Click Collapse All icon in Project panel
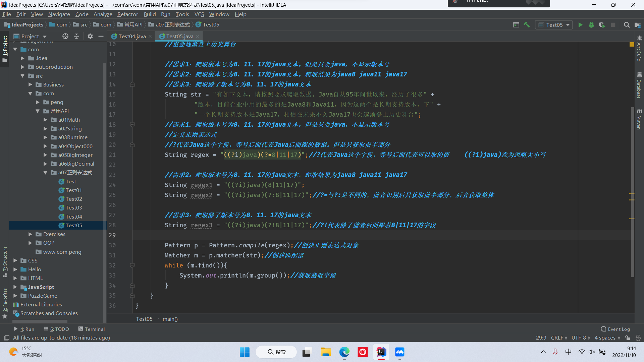This screenshot has width=644, height=362. coord(76,36)
